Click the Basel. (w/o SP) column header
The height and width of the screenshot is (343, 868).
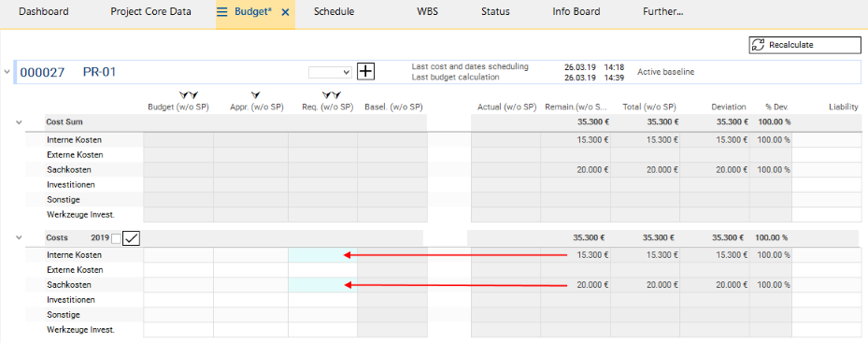coord(393,107)
